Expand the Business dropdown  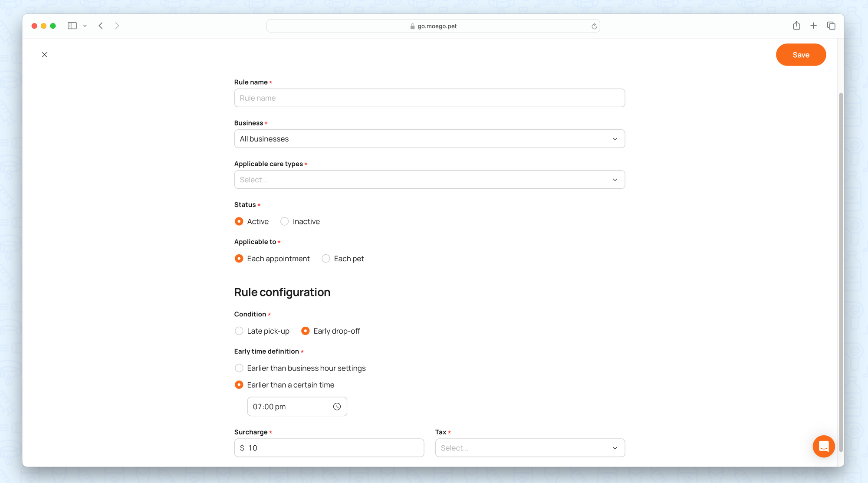click(x=429, y=139)
